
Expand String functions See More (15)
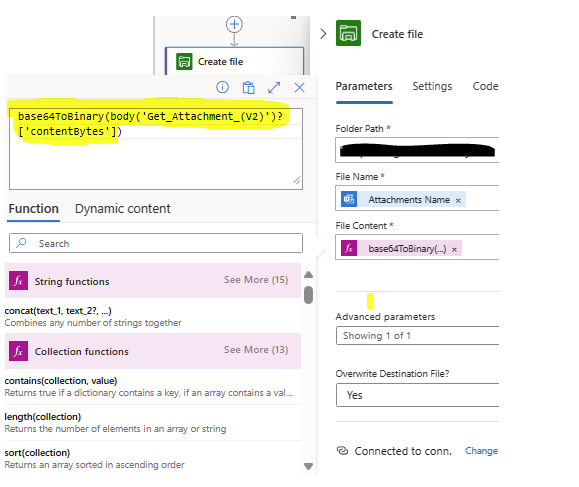click(256, 280)
